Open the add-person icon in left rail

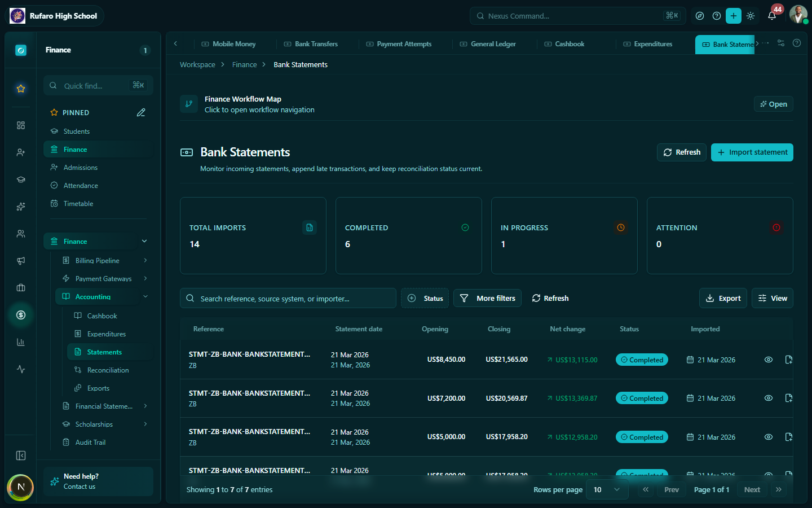(21, 152)
